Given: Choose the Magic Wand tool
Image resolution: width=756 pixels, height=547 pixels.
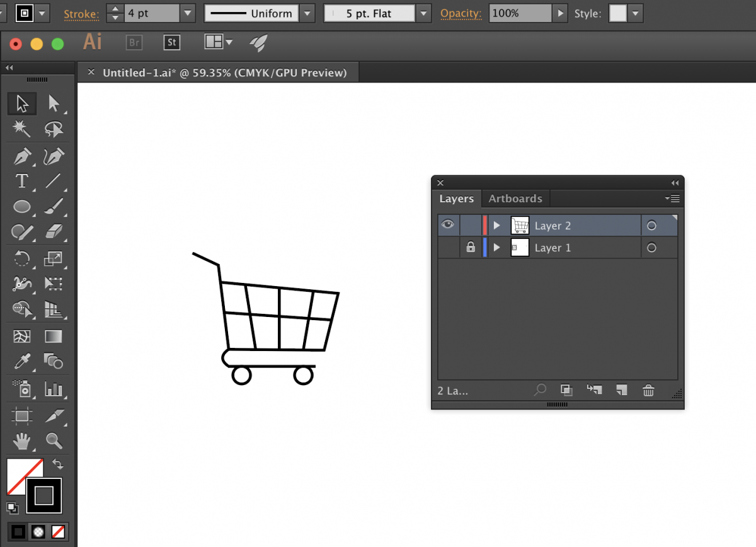Looking at the screenshot, I should (22, 129).
